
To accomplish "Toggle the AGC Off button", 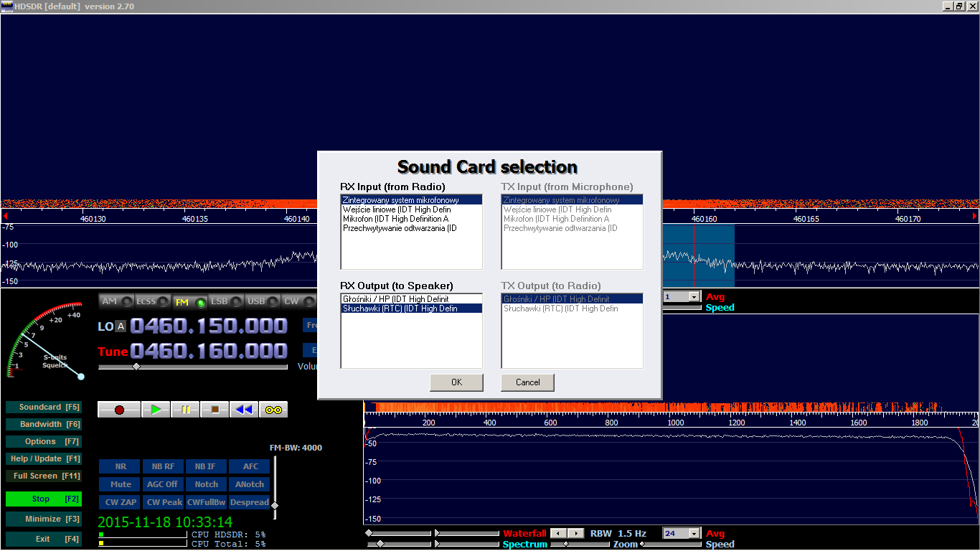I will (x=163, y=484).
